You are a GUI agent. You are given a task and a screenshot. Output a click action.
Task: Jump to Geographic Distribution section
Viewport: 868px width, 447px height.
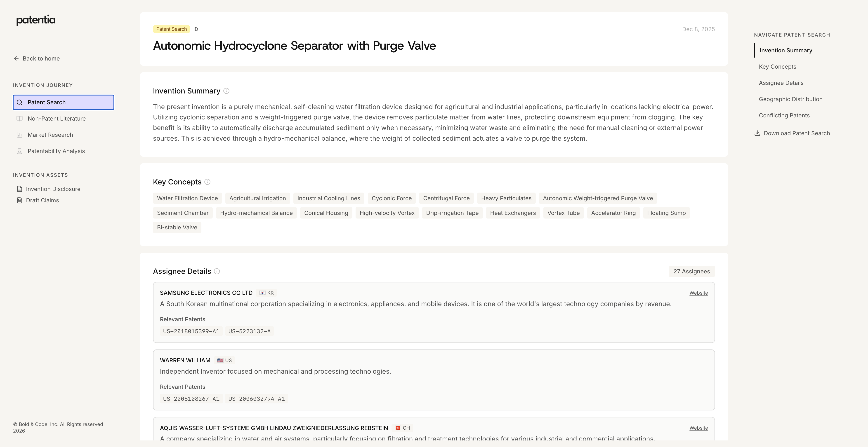point(790,99)
